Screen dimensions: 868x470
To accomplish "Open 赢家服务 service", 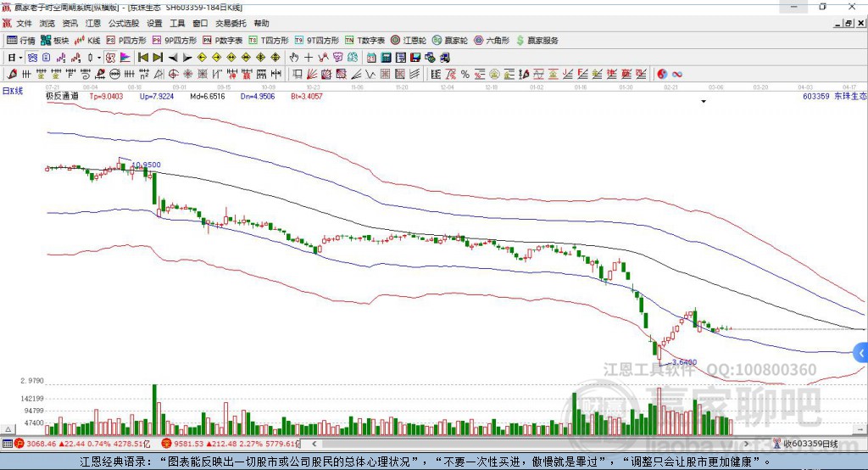I will click(537, 41).
